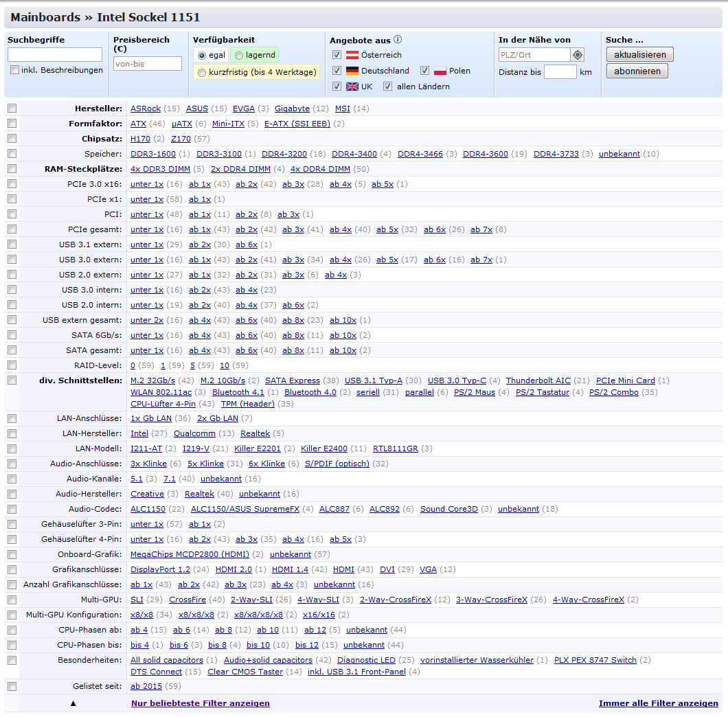
Task: Toggle the 'inkl. Beschreibungen' checkbox
Action: (x=14, y=69)
